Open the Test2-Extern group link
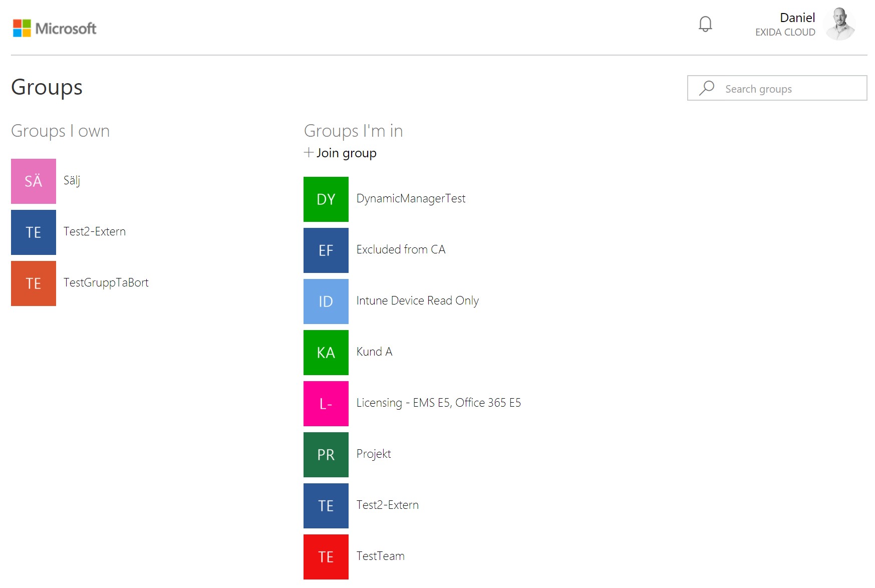 (95, 231)
